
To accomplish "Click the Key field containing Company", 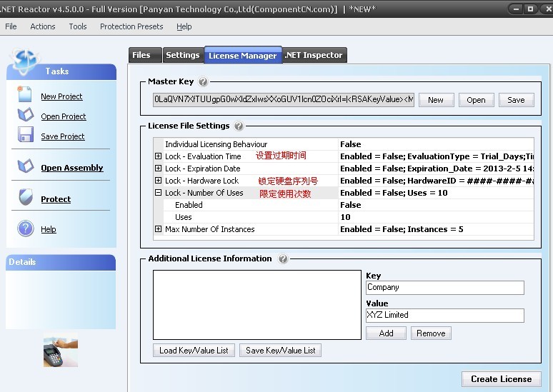I will tap(445, 287).
